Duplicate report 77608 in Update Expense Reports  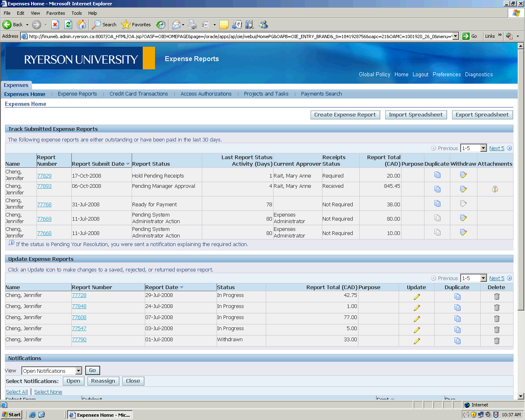457,319
